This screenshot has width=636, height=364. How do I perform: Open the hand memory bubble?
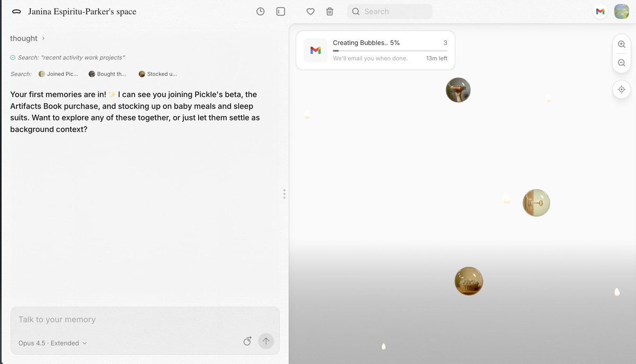click(458, 90)
